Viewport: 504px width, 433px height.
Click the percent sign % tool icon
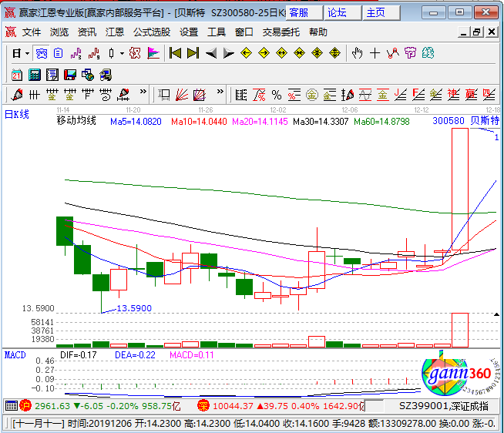click(x=277, y=95)
